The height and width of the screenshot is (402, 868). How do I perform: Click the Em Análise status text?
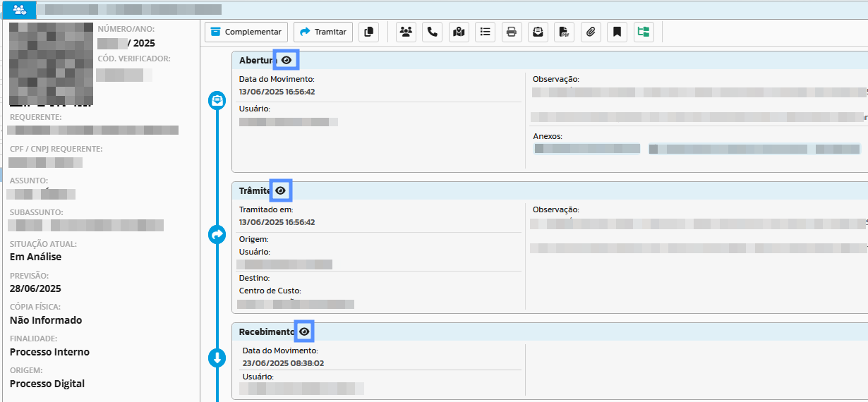(x=35, y=257)
